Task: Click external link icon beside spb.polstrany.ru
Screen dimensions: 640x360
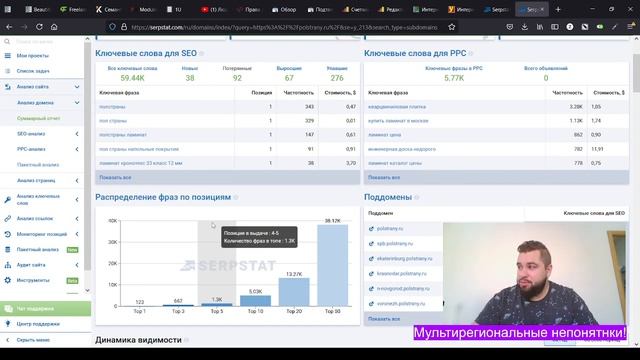Action: click(x=371, y=244)
